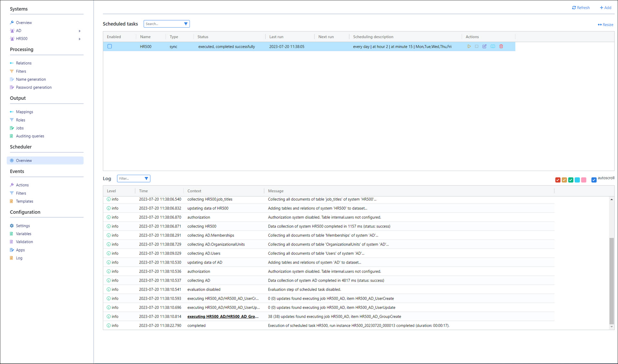Delete HR500 task with trash icon
The height and width of the screenshot is (364, 618).
coord(501,46)
